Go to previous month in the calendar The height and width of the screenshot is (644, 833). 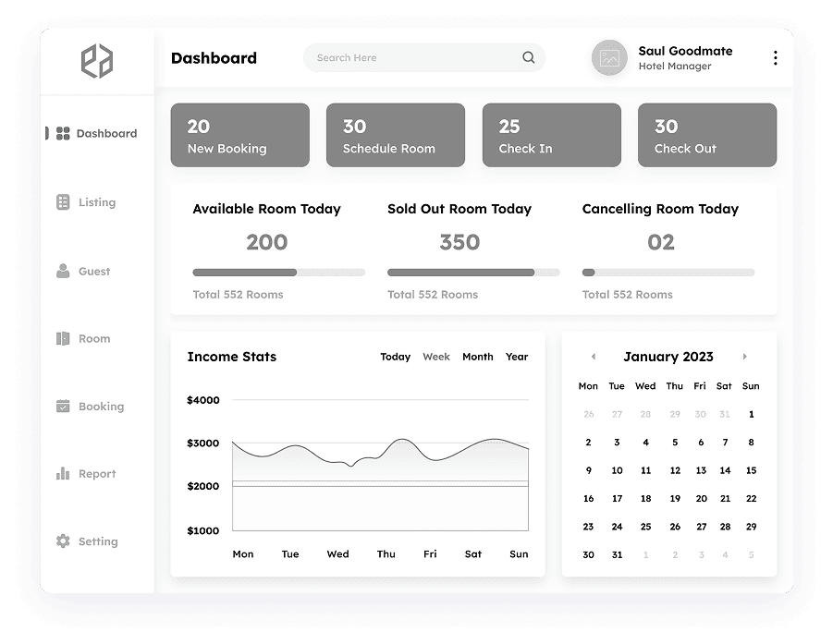coord(593,357)
